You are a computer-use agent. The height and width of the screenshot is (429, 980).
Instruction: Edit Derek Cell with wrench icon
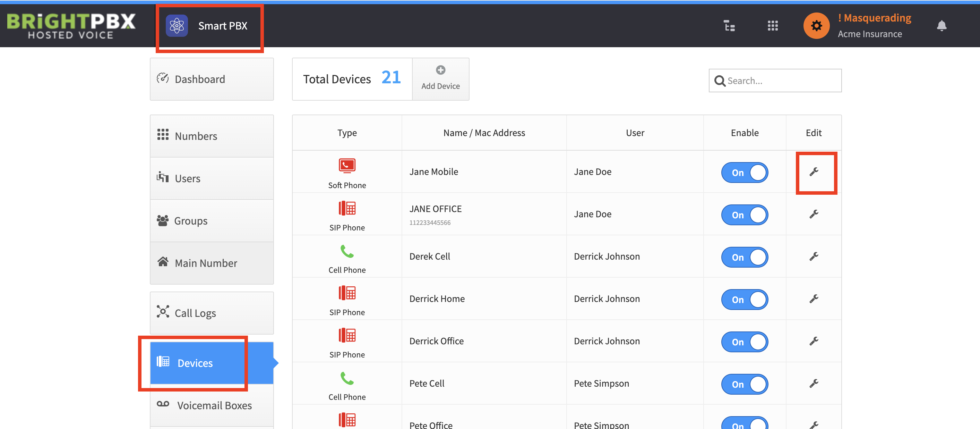pyautogui.click(x=813, y=256)
